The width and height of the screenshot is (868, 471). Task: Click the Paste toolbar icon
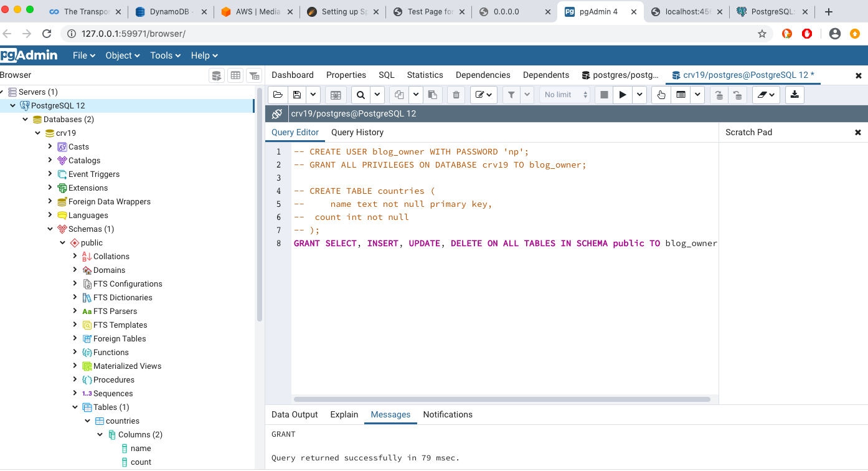click(432, 95)
